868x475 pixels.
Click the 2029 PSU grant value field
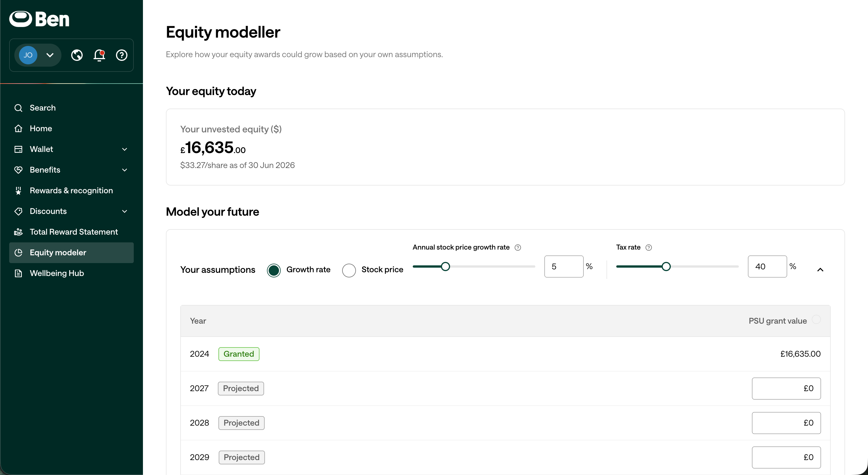[786, 457]
